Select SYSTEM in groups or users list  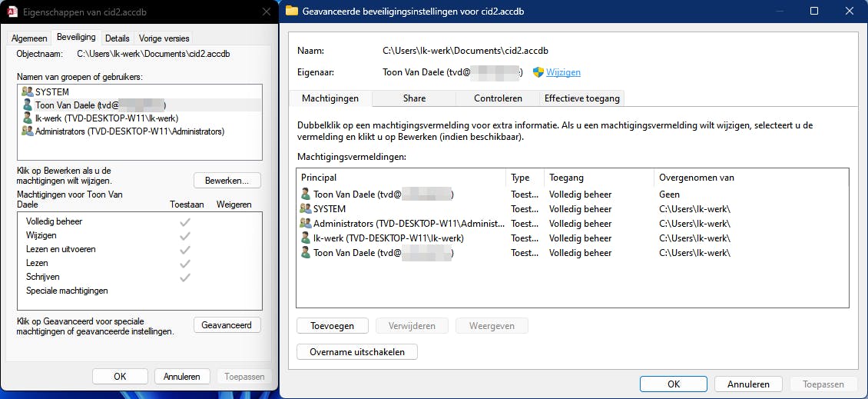point(140,91)
